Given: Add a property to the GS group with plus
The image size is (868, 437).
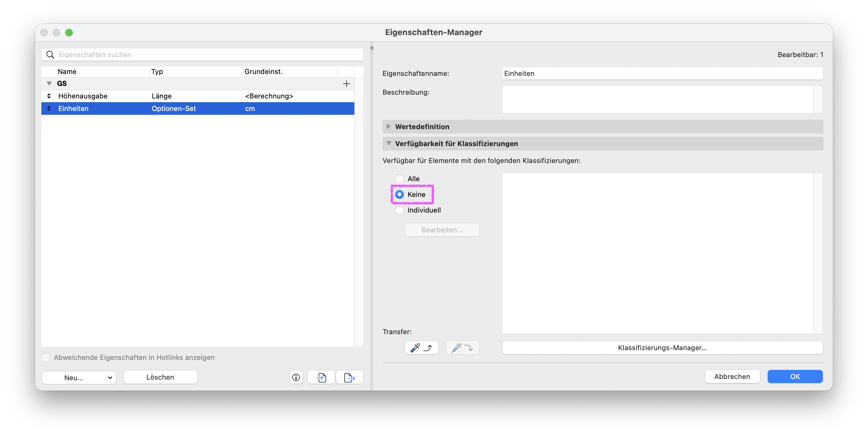Looking at the screenshot, I should (346, 84).
